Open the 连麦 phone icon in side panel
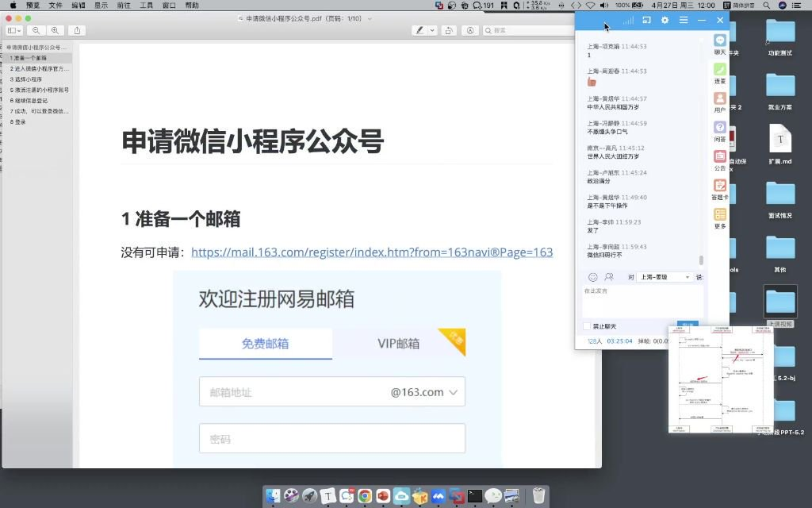This screenshot has width=812, height=508. coord(720,73)
